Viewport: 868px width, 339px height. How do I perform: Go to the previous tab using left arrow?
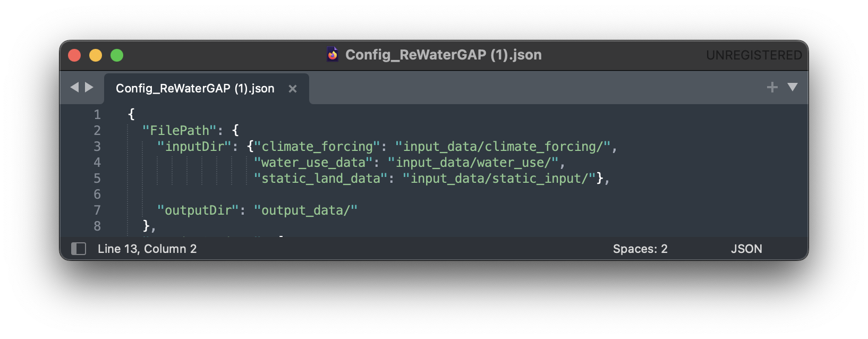point(74,87)
